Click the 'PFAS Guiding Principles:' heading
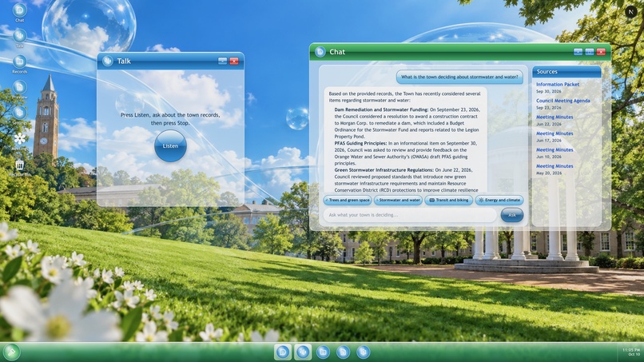 360,143
